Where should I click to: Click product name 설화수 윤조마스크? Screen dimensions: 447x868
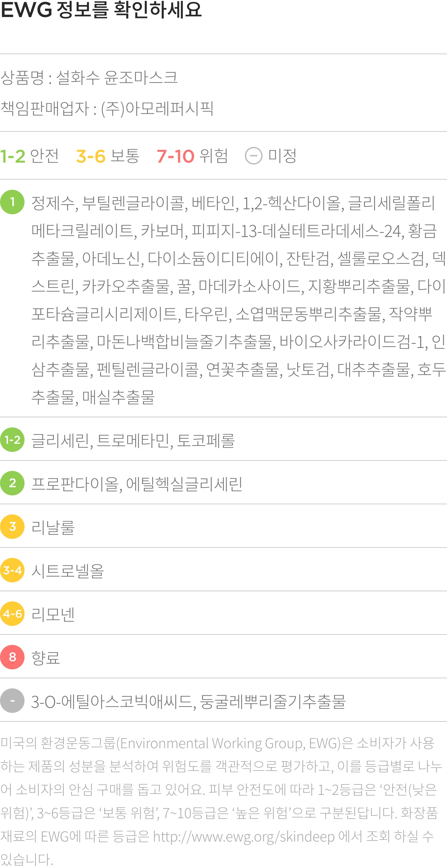(x=117, y=78)
